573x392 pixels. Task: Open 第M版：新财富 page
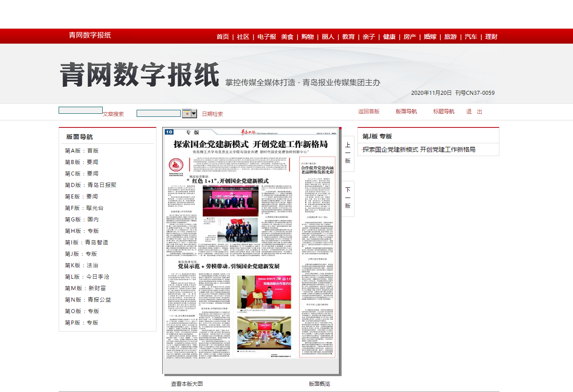[86, 288]
